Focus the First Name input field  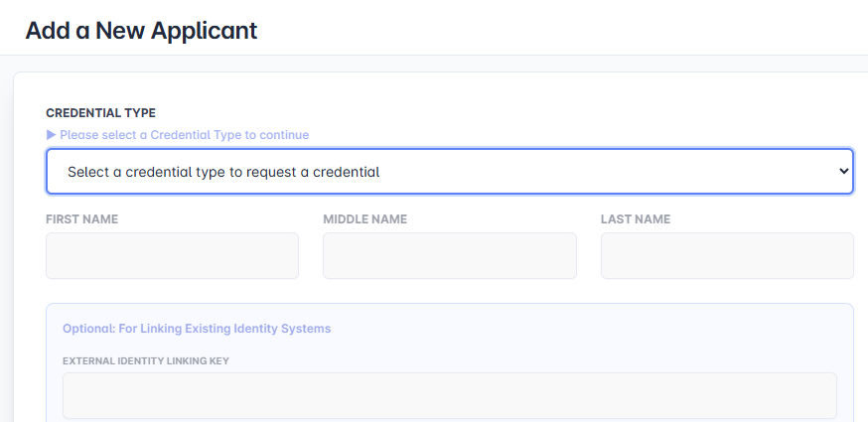[172, 256]
